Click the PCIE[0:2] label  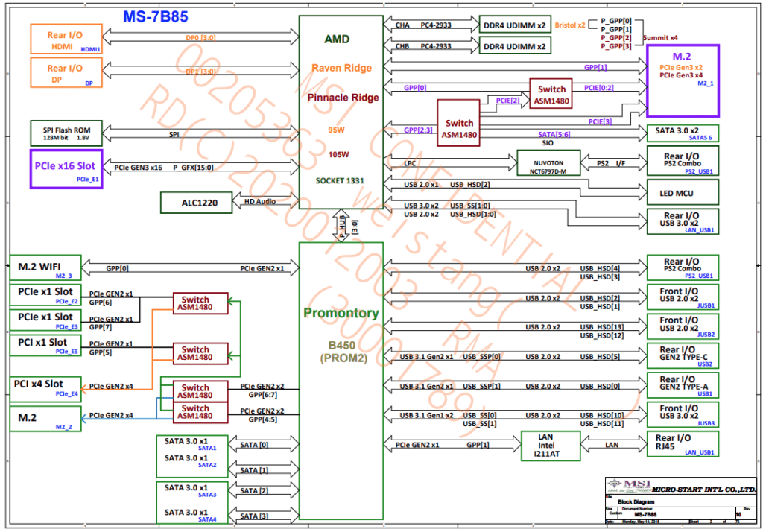tap(599, 88)
